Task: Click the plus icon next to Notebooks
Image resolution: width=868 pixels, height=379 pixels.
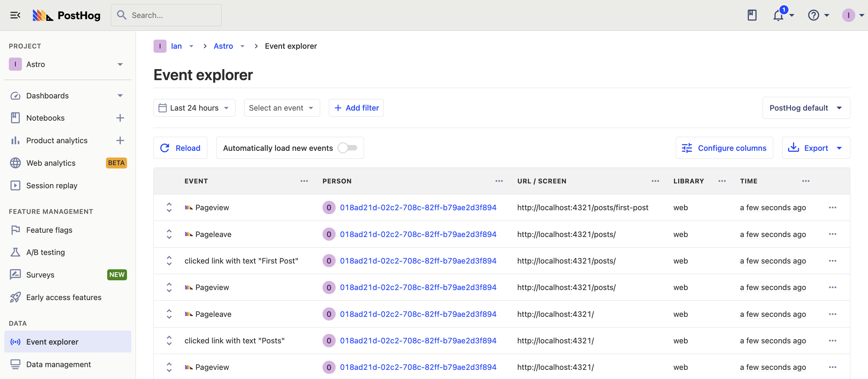Action: [120, 118]
